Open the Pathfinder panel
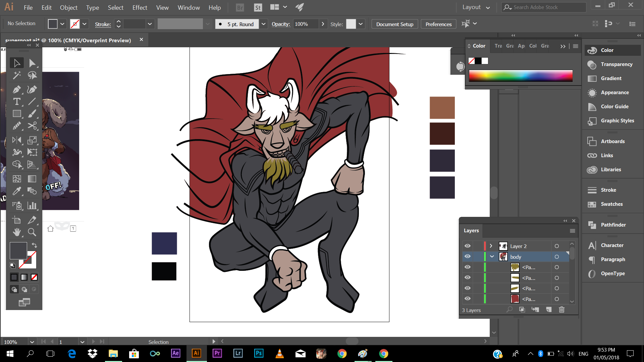Image resolution: width=644 pixels, height=362 pixels. 613,225
